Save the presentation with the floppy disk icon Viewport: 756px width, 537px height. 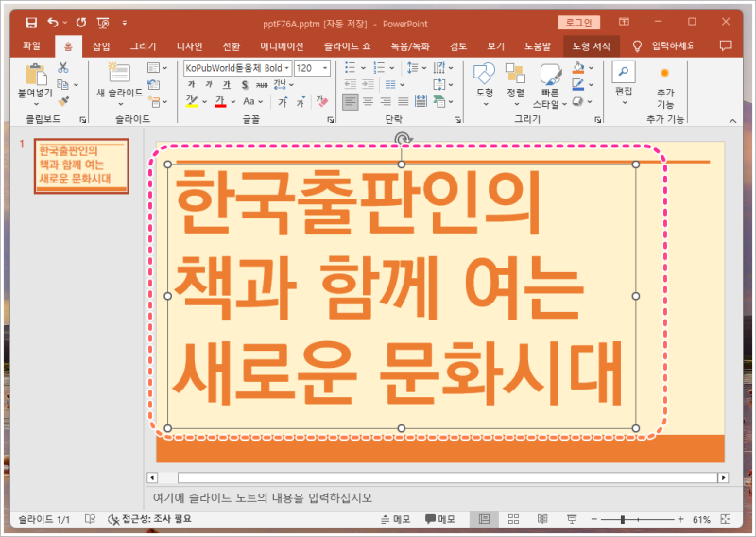pos(31,23)
